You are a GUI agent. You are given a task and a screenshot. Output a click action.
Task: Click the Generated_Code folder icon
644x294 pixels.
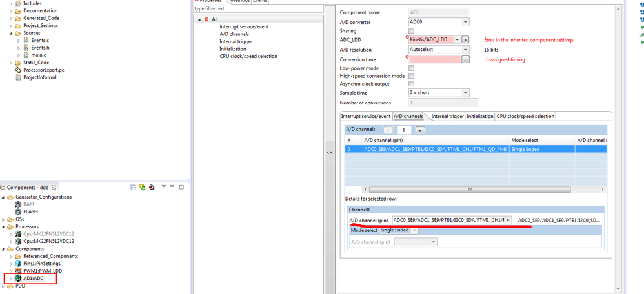coord(18,18)
